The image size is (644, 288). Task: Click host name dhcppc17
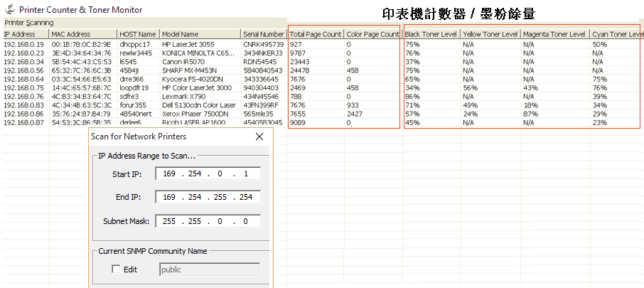pyautogui.click(x=135, y=44)
